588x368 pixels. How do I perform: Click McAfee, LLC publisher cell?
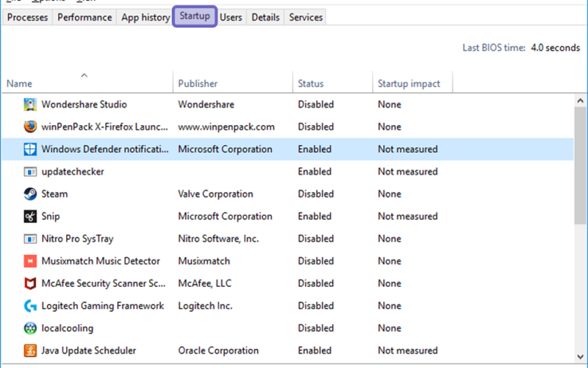pyautogui.click(x=205, y=283)
